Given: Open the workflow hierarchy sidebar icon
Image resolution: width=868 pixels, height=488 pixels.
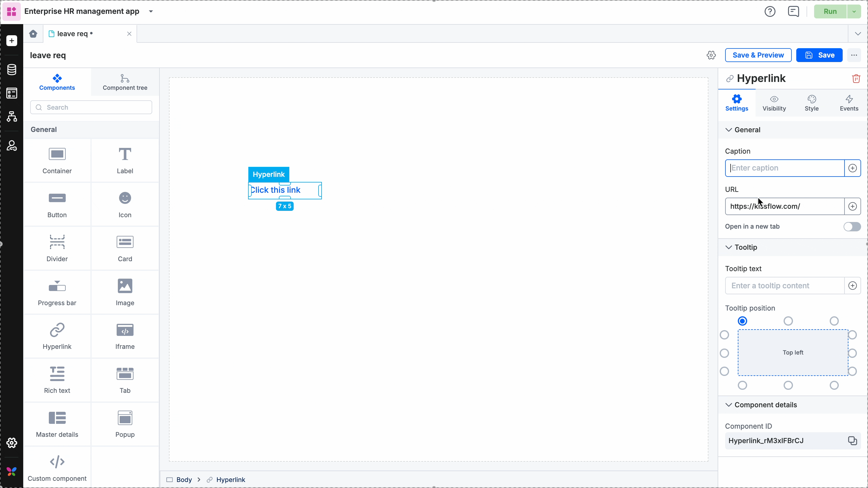Looking at the screenshot, I should (12, 117).
